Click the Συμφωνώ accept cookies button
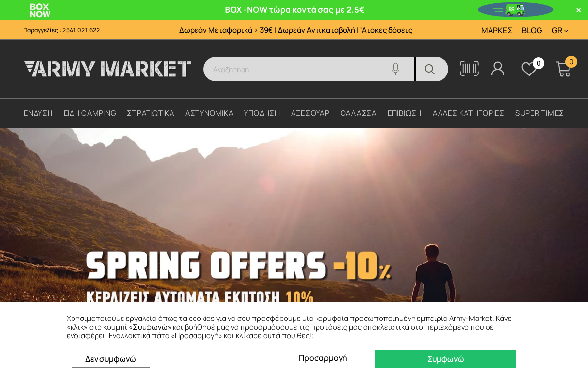This screenshot has width=588, height=392. coord(445,359)
